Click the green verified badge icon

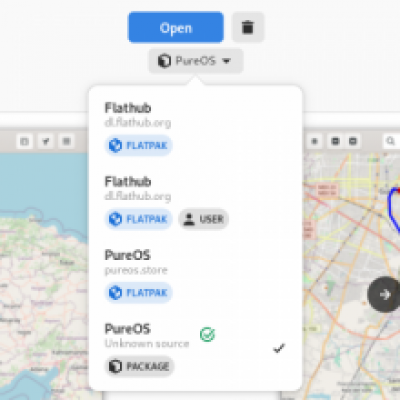(207, 334)
